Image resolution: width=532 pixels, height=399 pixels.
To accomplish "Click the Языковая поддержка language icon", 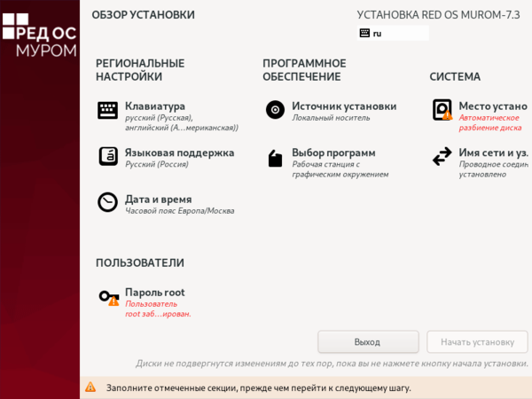I will point(108,156).
